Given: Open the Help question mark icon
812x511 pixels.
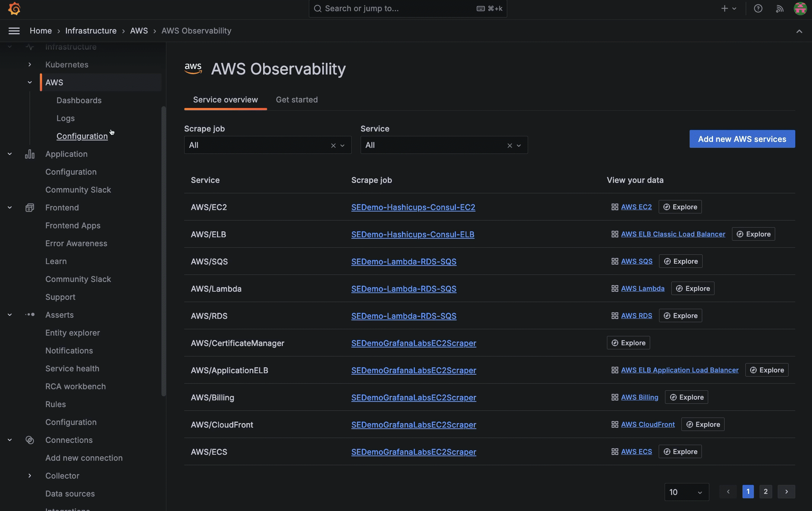Looking at the screenshot, I should (x=758, y=8).
